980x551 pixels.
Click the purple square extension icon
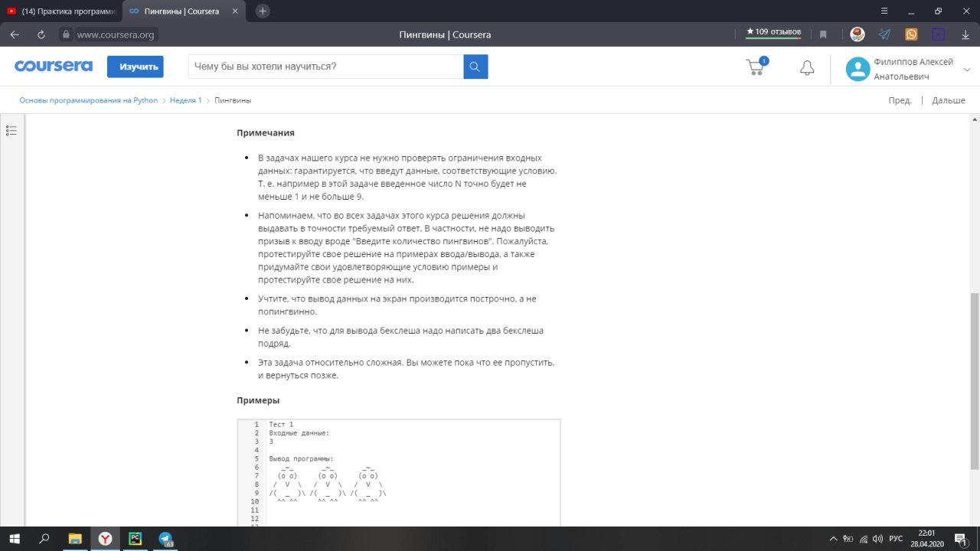[x=938, y=34]
